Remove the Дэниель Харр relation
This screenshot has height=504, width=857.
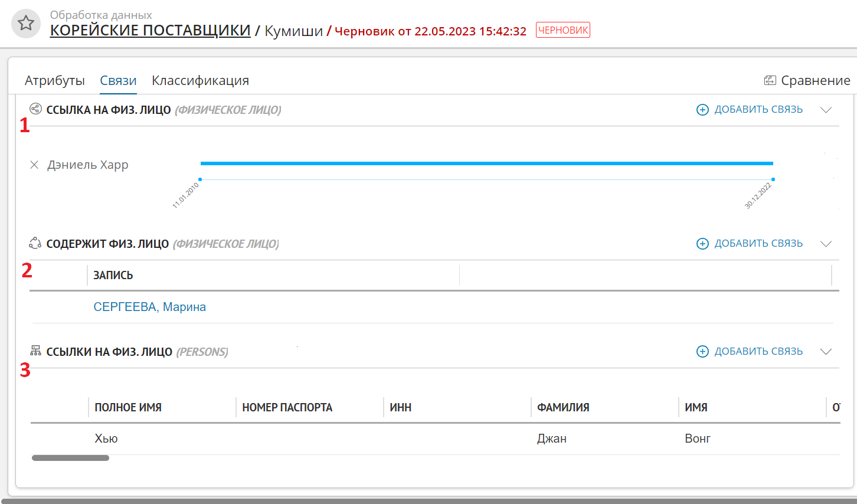click(34, 165)
